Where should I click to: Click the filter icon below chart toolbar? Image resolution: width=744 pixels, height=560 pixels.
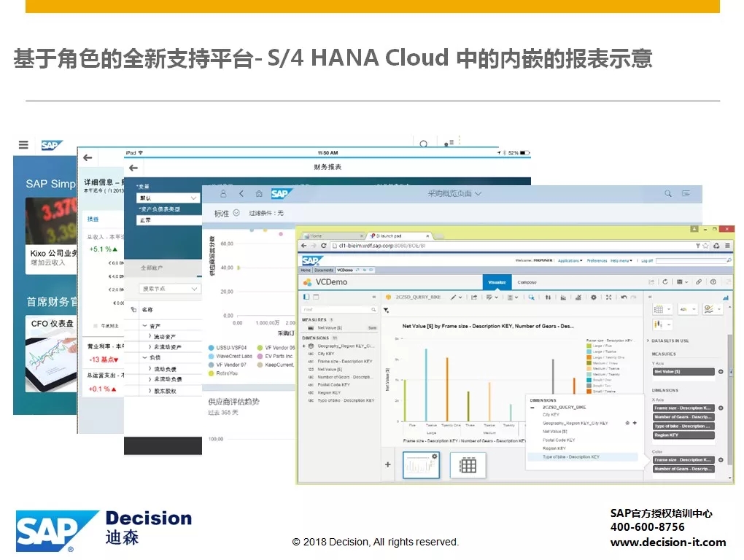[x=387, y=310]
